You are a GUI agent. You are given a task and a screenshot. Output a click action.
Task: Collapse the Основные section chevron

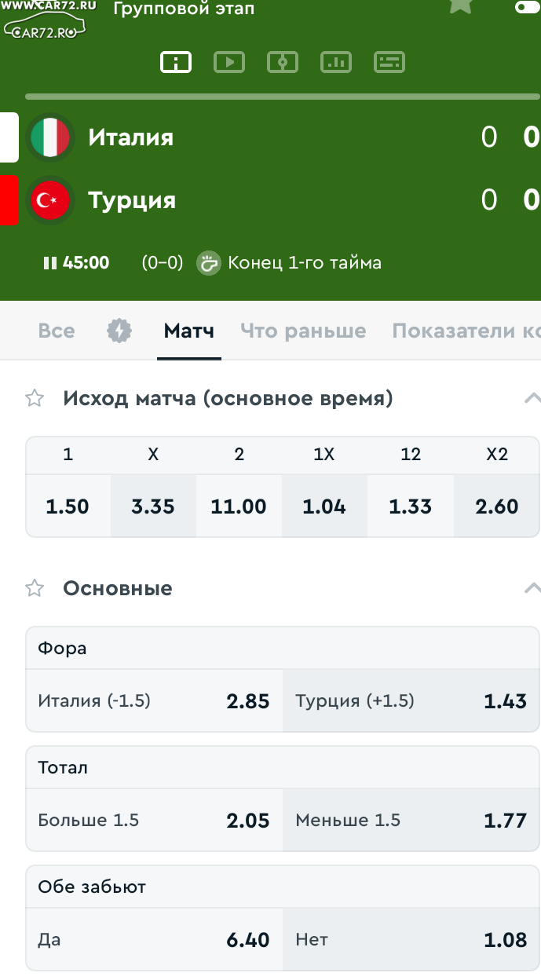pyautogui.click(x=532, y=588)
